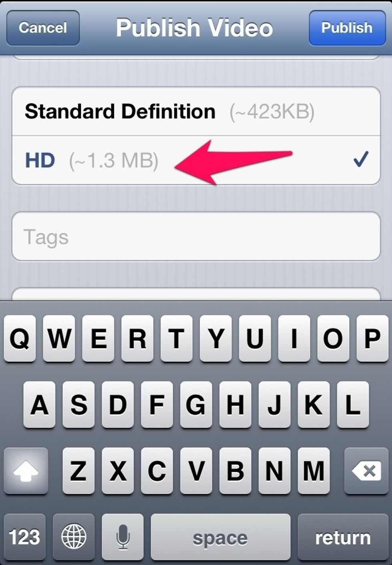The height and width of the screenshot is (565, 392).
Task: Switch to the 123 numeric keyboard
Action: coord(24,537)
